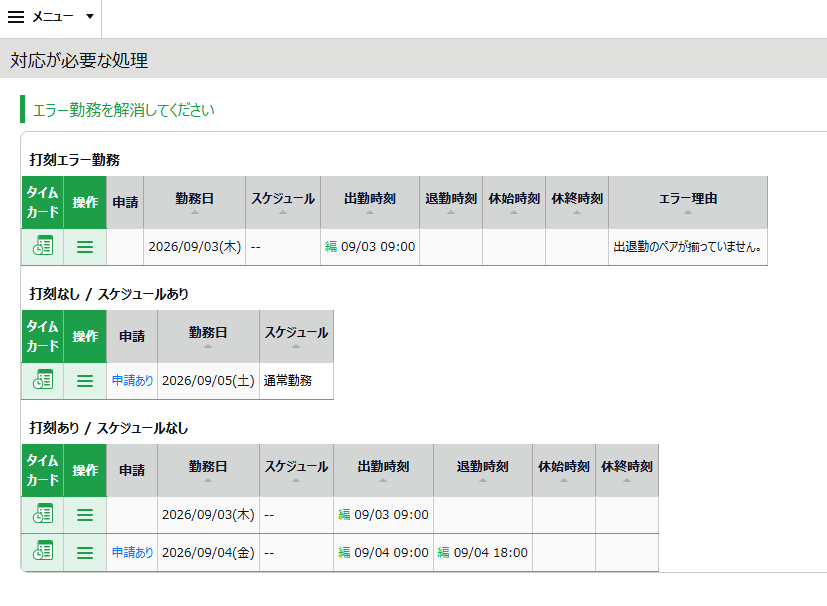Image resolution: width=827 pixels, height=606 pixels.
Task: Open timecard icon for 2026/09/04(金) row
Action: [x=43, y=552]
